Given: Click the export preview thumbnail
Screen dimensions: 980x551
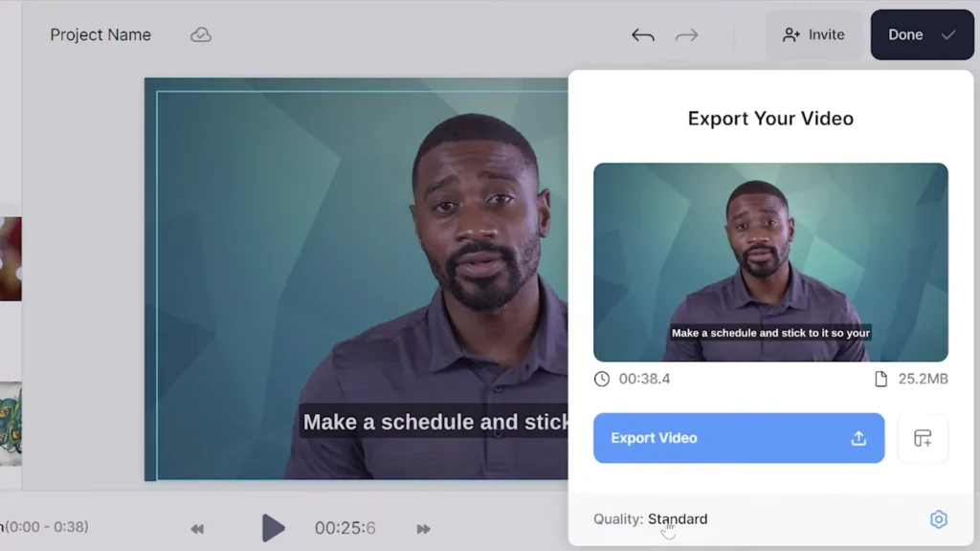Looking at the screenshot, I should [x=770, y=262].
